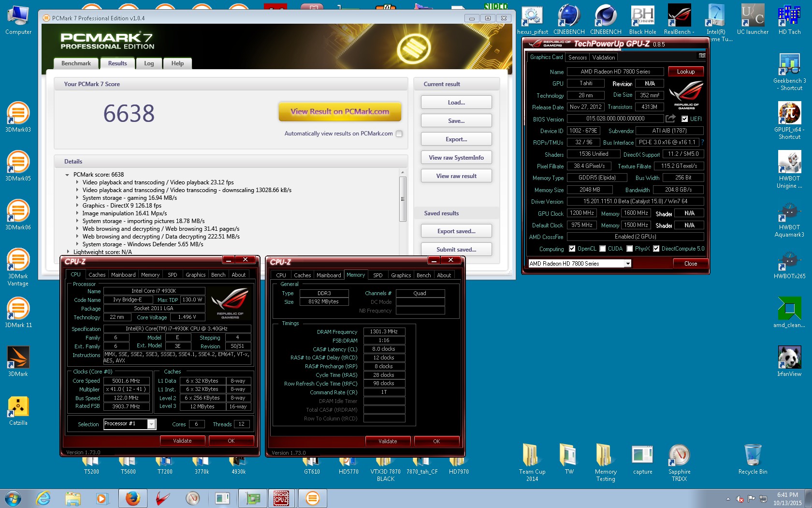Viewport: 812px width, 508px height.
Task: Click the Lookup button in GPU-Z
Action: 686,72
